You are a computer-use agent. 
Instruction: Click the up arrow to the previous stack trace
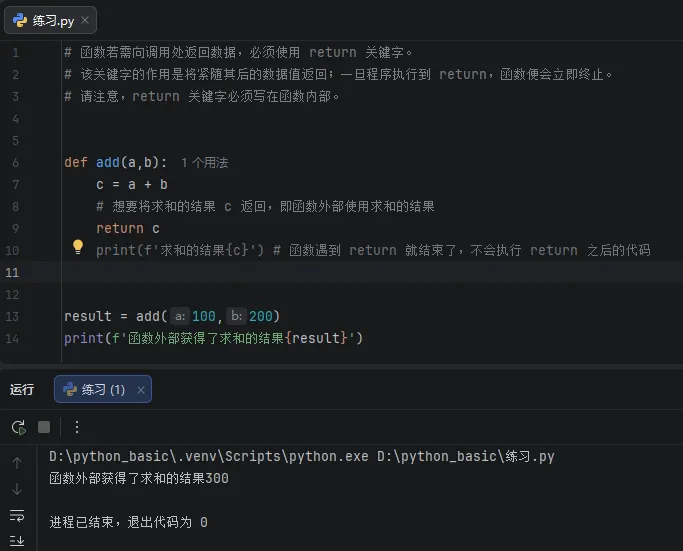coord(17,463)
